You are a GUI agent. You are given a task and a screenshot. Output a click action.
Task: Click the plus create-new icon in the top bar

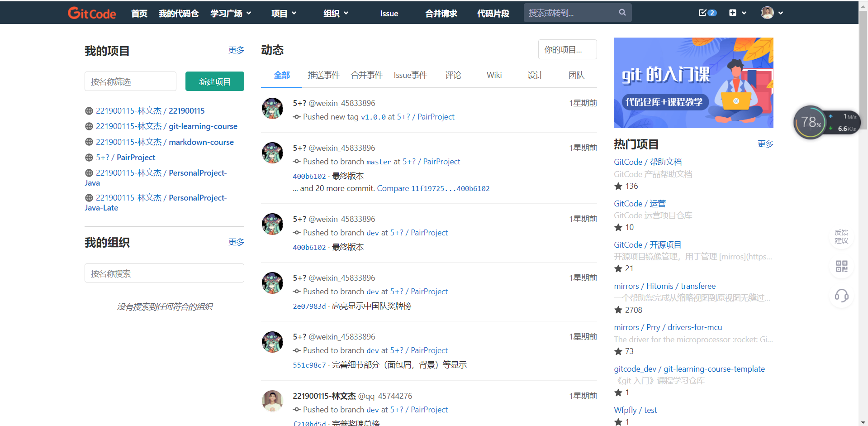tap(733, 13)
